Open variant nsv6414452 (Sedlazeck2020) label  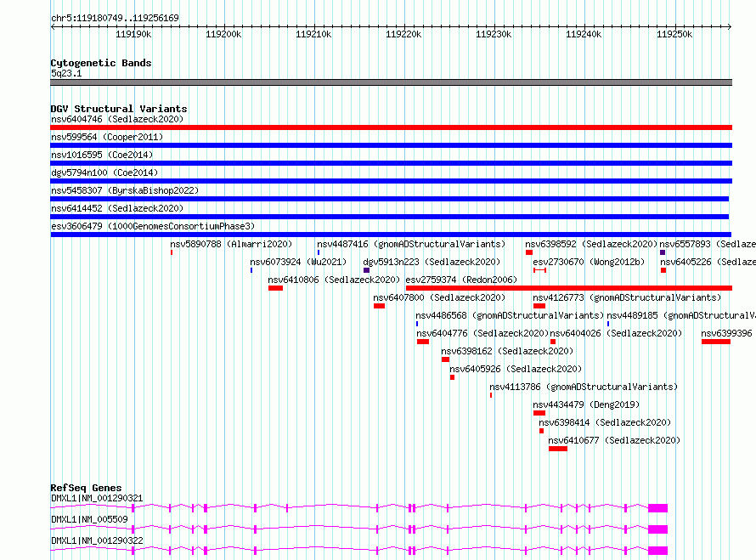(x=117, y=208)
